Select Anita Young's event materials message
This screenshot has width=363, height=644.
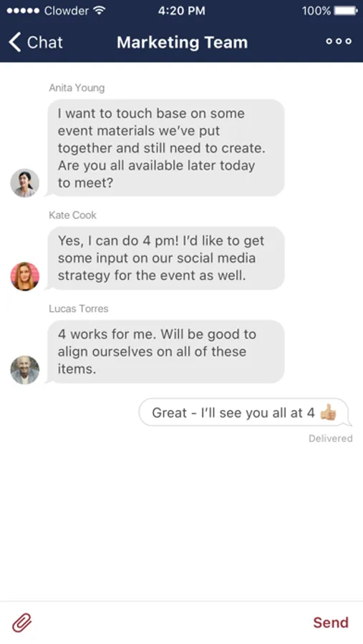165,148
